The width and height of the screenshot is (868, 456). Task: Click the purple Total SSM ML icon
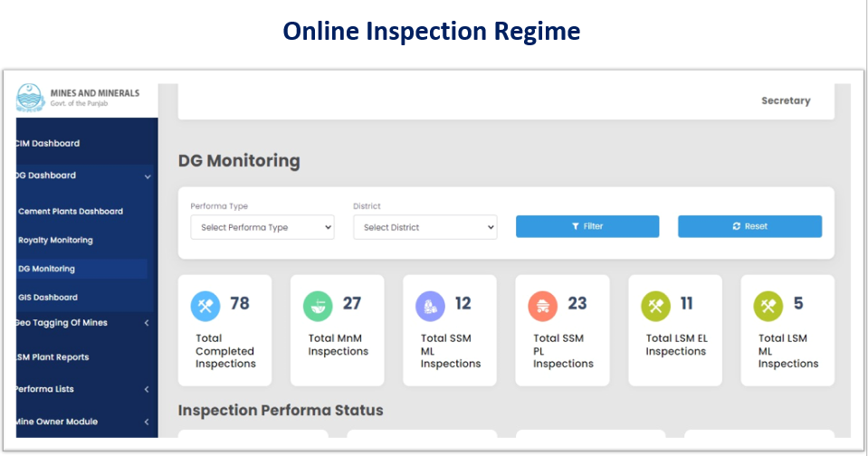[430, 306]
